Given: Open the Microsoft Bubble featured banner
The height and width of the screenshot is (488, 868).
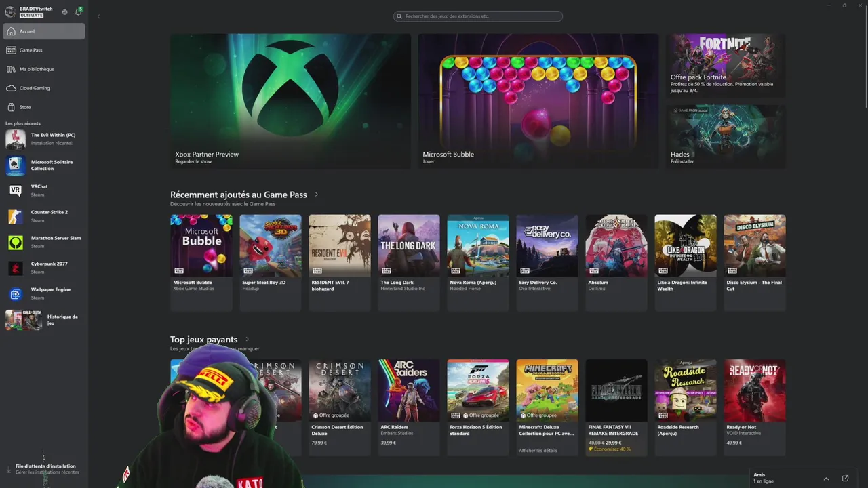Looking at the screenshot, I should [x=538, y=101].
